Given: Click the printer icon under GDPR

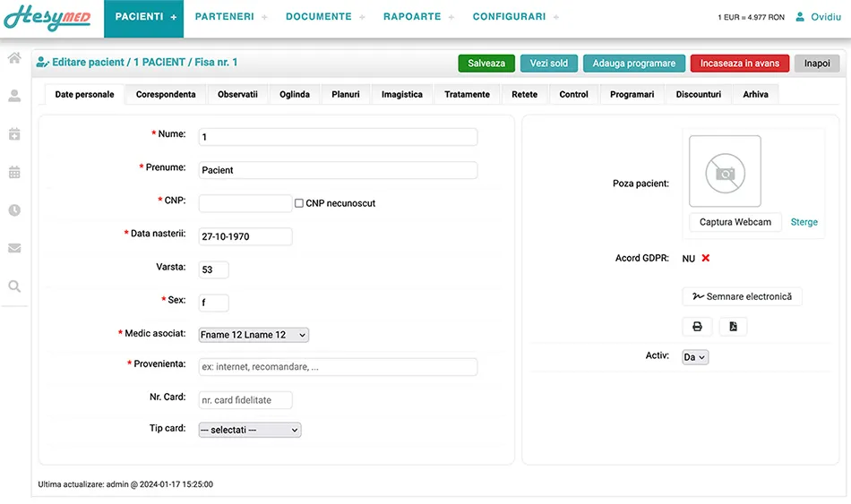Looking at the screenshot, I should (x=698, y=327).
